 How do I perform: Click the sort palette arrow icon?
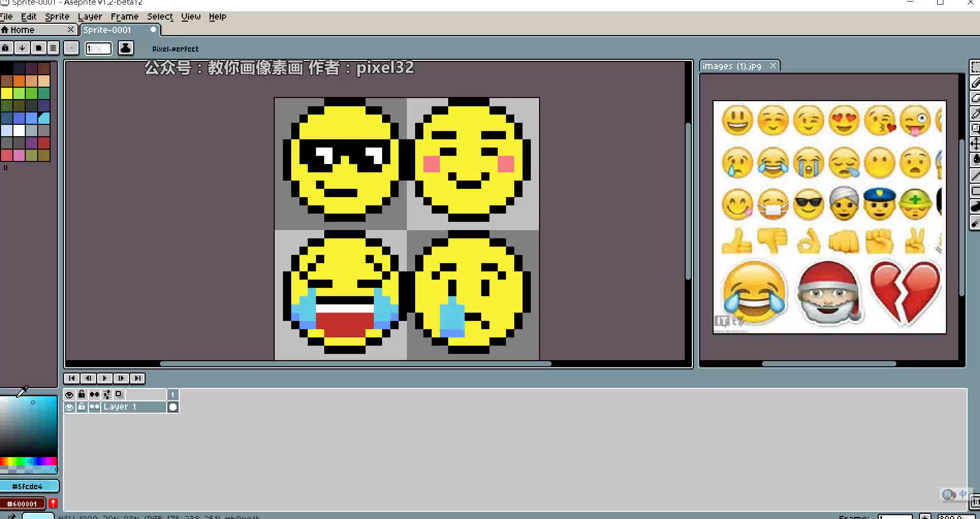[x=22, y=48]
